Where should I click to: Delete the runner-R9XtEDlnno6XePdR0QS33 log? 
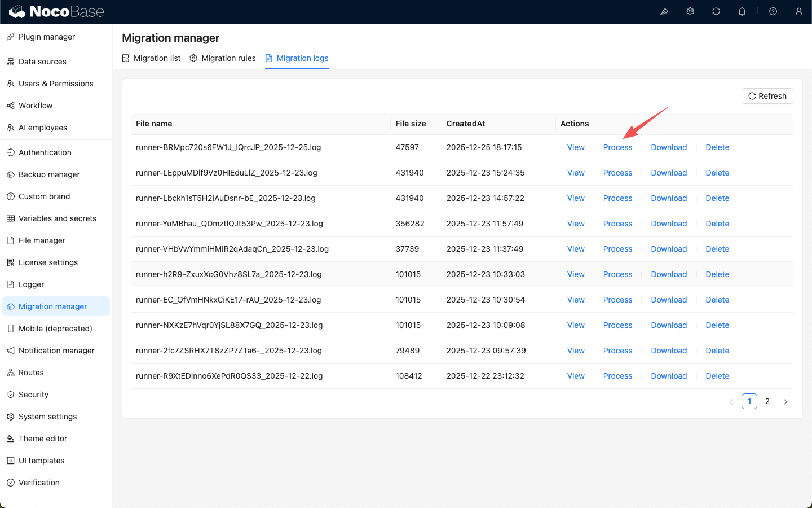tap(717, 376)
